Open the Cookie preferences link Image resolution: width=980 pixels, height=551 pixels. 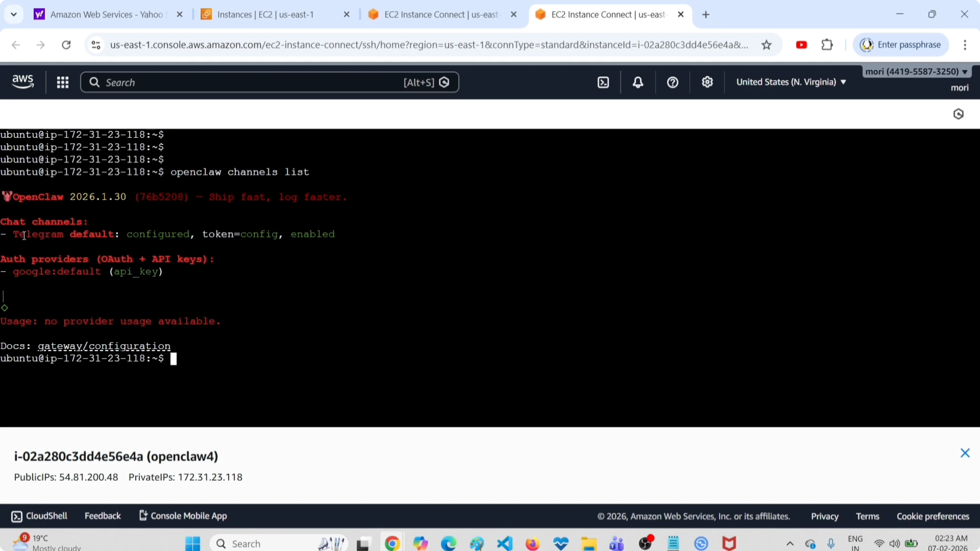933,516
